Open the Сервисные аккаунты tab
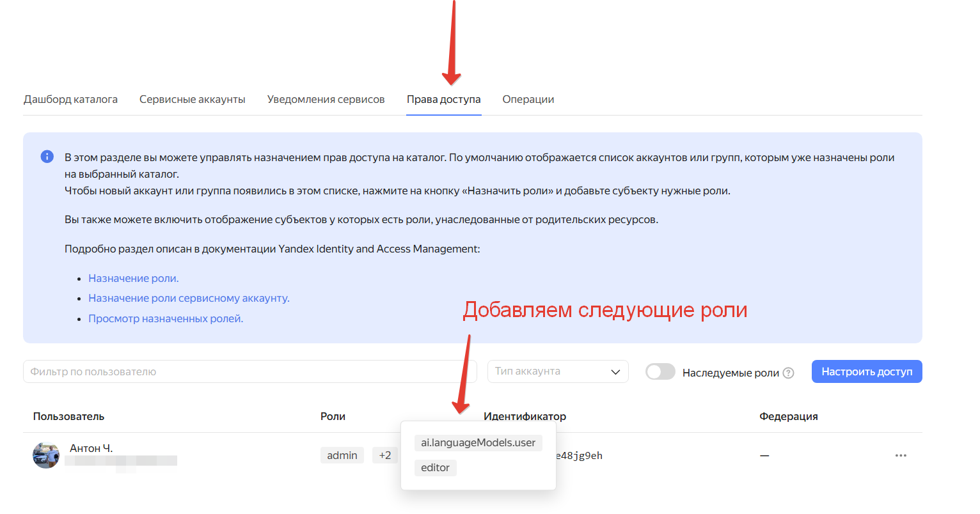This screenshot has height=514, width=980. pos(193,99)
